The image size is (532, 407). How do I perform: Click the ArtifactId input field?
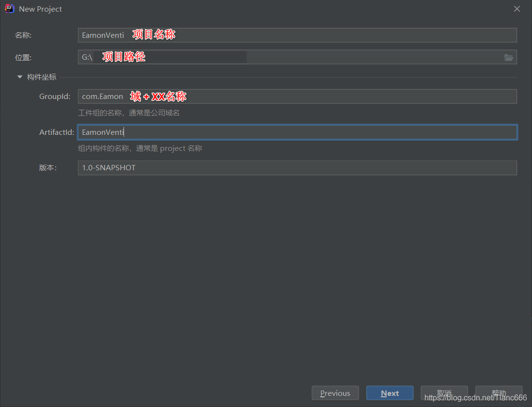point(297,132)
